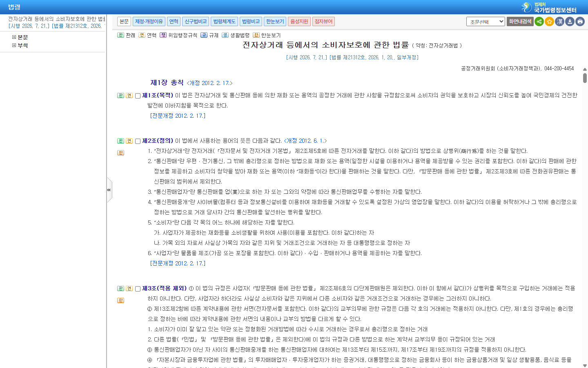Open 판례 icon beside 제2조(정의)
Image resolution: width=588 pixels, height=368 pixels.
pos(120,141)
